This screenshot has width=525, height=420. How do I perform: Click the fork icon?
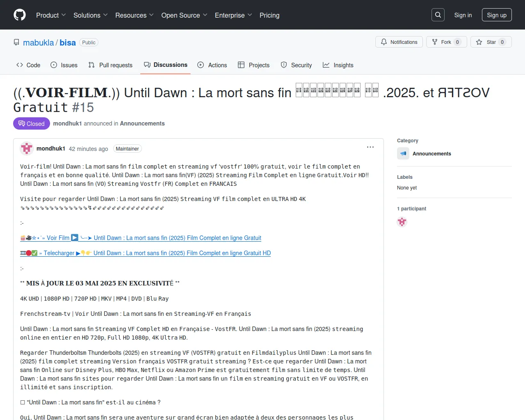coord(435,42)
